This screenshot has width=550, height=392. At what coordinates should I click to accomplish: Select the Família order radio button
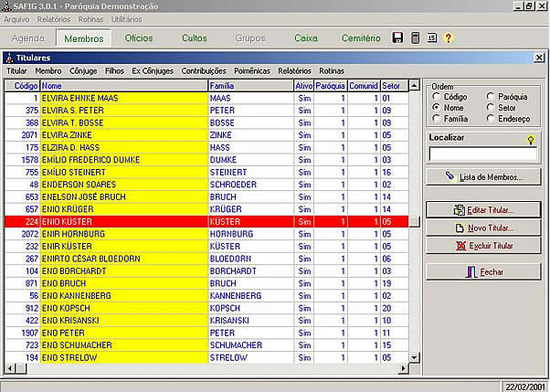436,119
